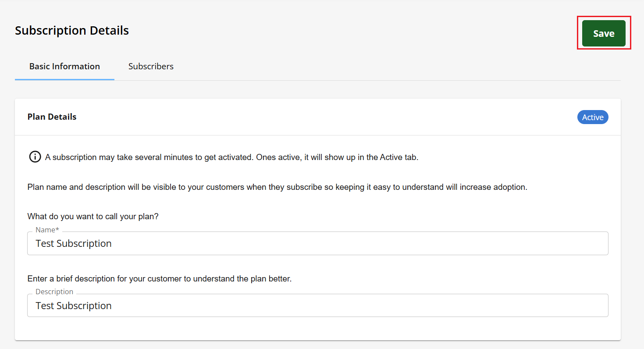The height and width of the screenshot is (349, 644).
Task: Click the Subscription Details page heading
Action: point(72,31)
